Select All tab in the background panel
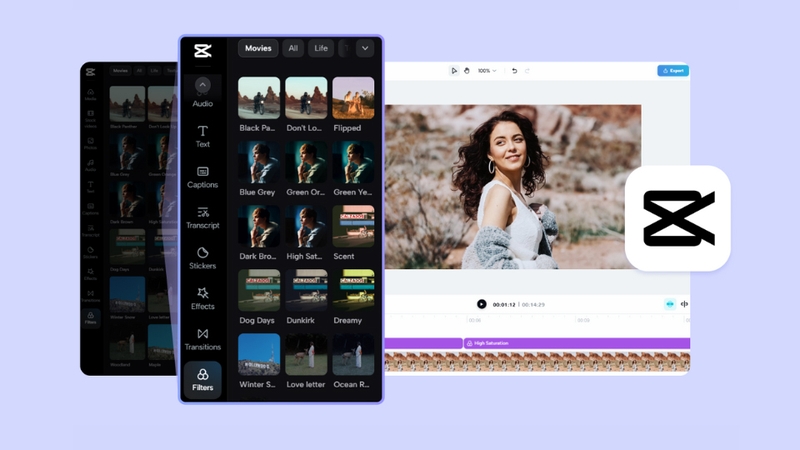800x450 pixels. pyautogui.click(x=139, y=71)
